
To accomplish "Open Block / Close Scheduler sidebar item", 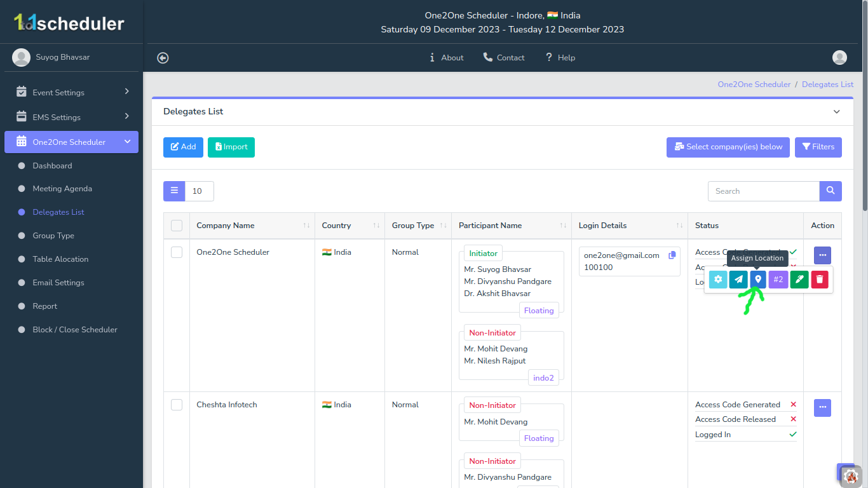I will coord(75,330).
